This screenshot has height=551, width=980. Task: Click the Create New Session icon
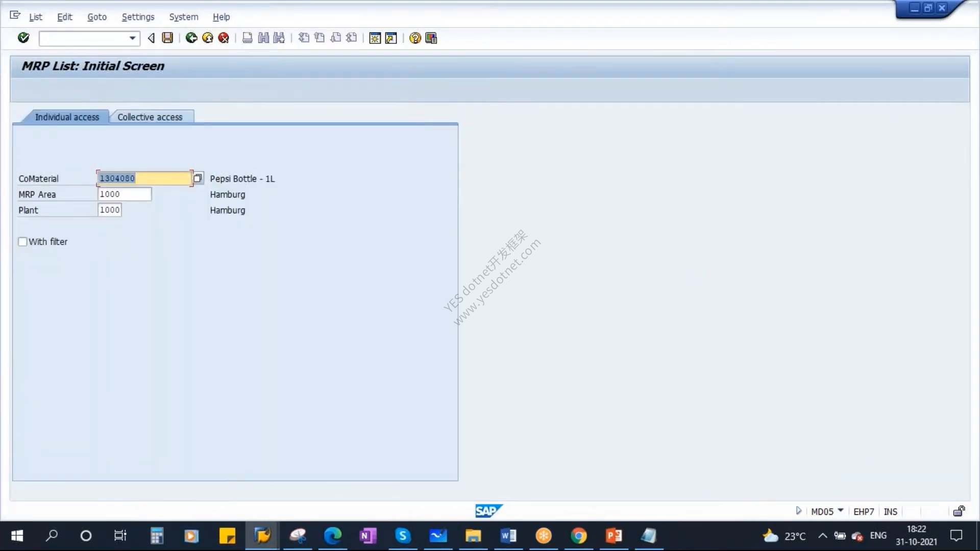tap(375, 38)
